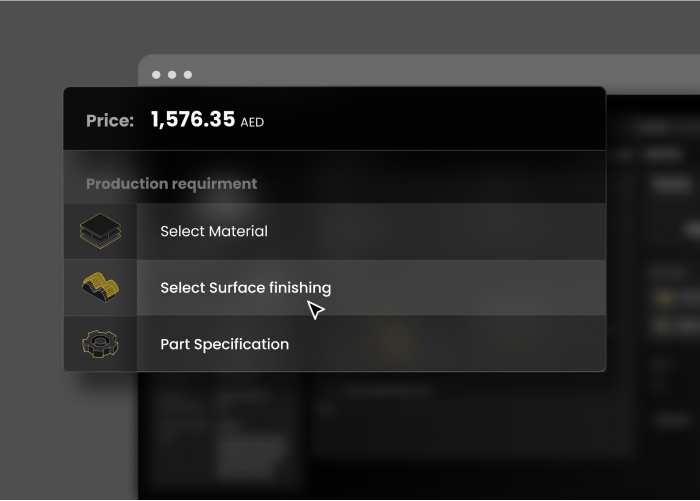Click the third window control dot
This screenshot has width=700, height=501.
pyautogui.click(x=188, y=75)
